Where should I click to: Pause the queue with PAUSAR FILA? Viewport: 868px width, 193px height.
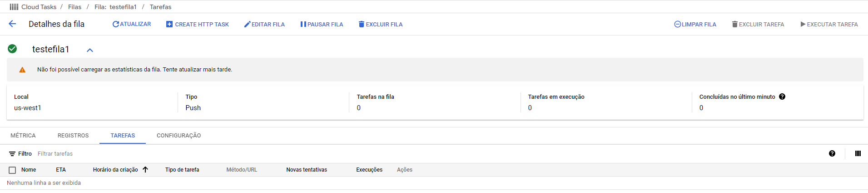click(322, 24)
